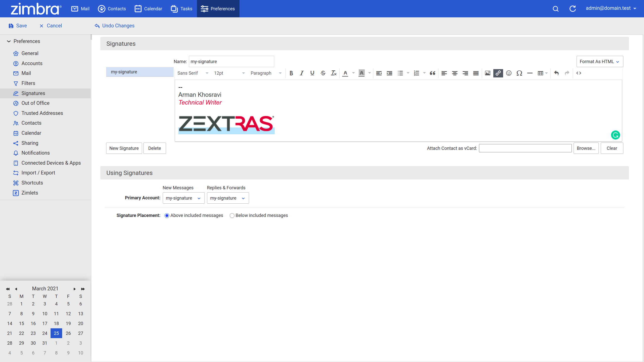This screenshot has height=362, width=644.
Task: Click the Insert Link icon
Action: (x=498, y=73)
